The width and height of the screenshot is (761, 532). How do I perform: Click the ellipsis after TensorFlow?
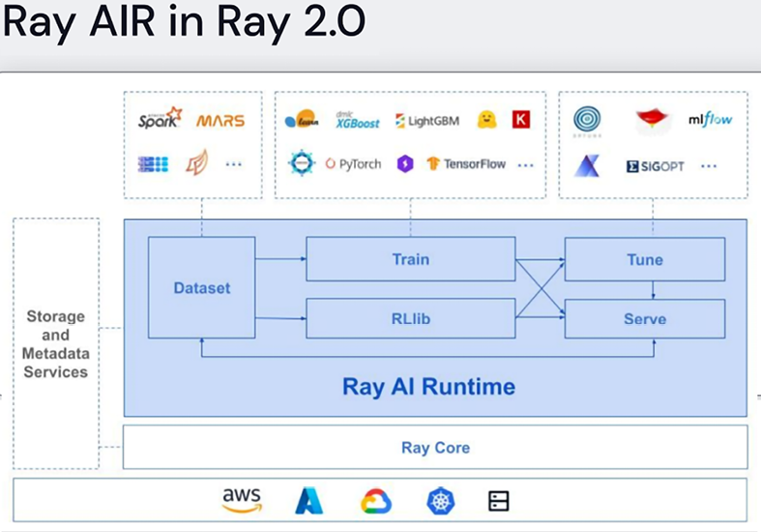526,165
